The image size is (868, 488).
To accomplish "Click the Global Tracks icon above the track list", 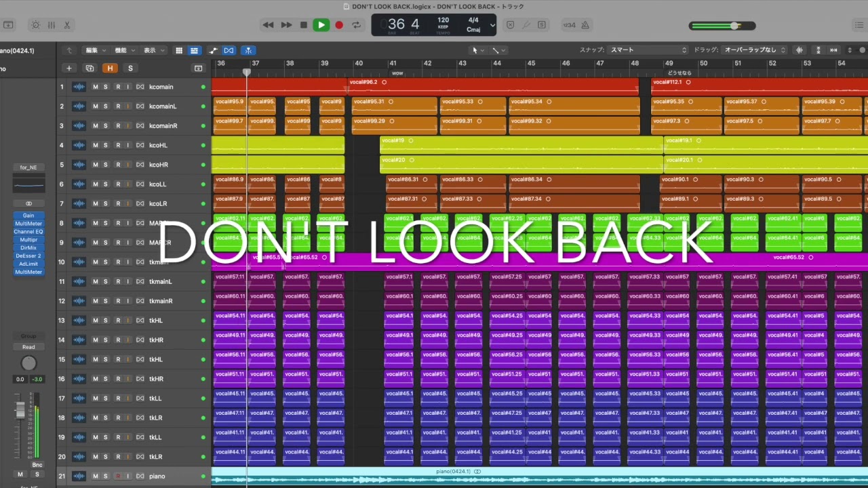I will point(198,68).
